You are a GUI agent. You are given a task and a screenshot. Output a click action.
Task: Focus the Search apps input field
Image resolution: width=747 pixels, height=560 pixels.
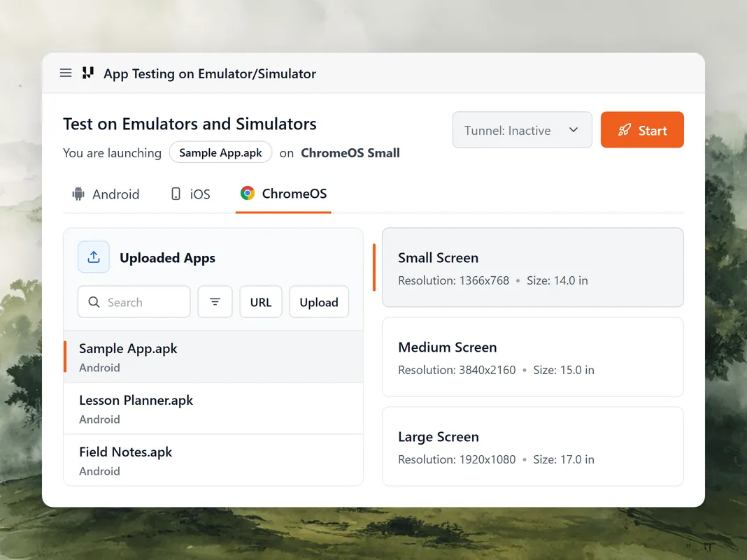click(134, 302)
